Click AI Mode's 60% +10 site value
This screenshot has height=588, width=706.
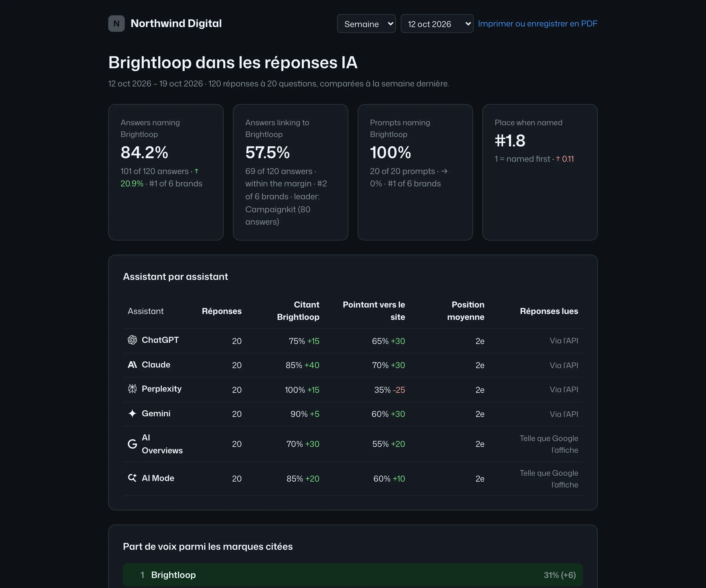(389, 479)
